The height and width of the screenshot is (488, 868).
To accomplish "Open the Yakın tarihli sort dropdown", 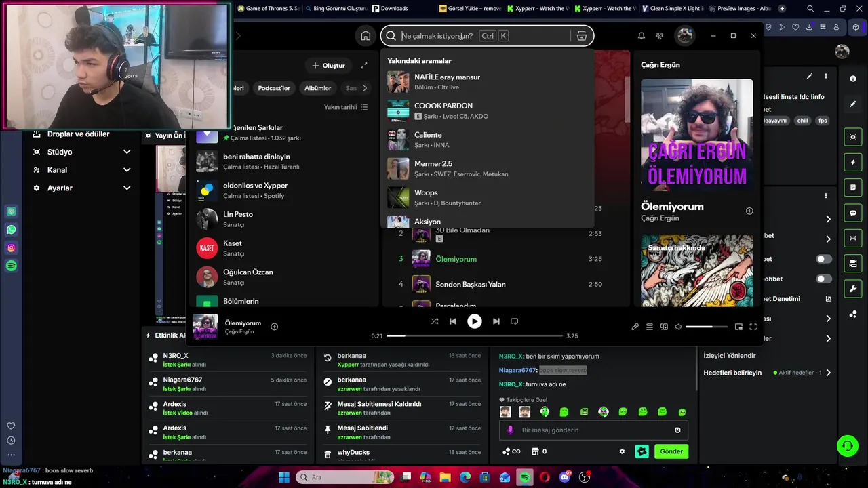I will 346,107.
